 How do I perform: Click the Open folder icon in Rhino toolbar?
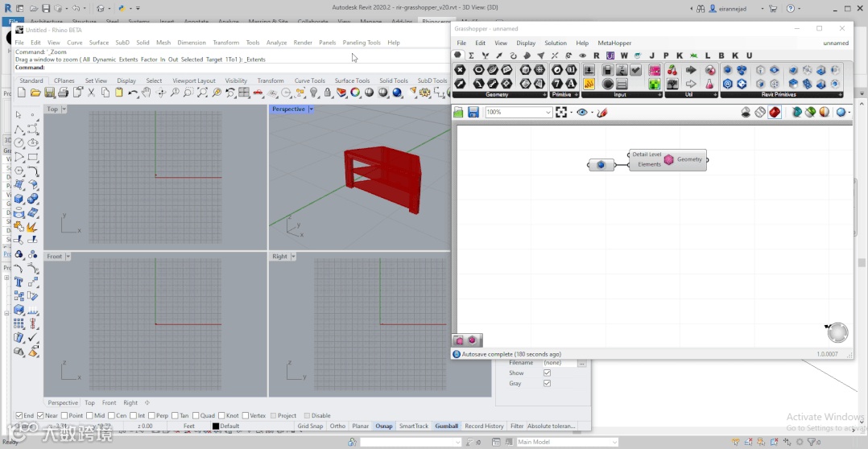(x=35, y=93)
